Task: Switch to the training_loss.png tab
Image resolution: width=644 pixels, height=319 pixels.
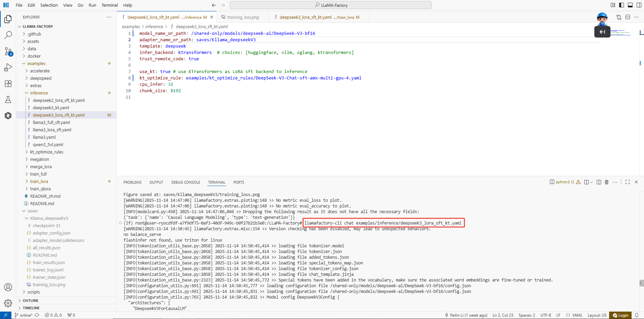Action: tap(243, 17)
